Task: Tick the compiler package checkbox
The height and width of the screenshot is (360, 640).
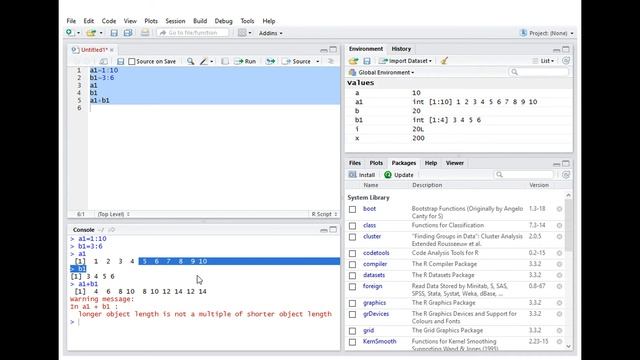Action: point(352,264)
